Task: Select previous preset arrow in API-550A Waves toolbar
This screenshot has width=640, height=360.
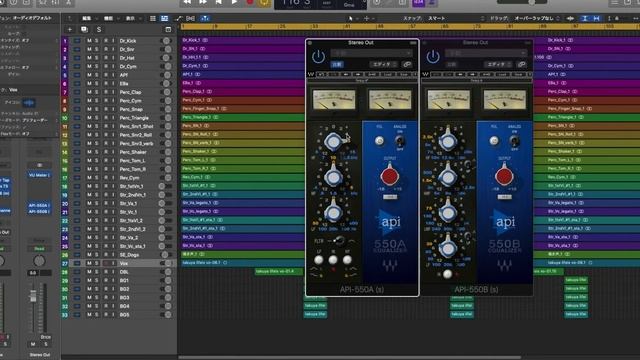Action: point(346,74)
